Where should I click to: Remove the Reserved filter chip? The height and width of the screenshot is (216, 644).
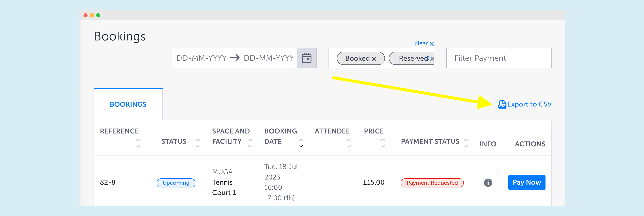tap(432, 59)
